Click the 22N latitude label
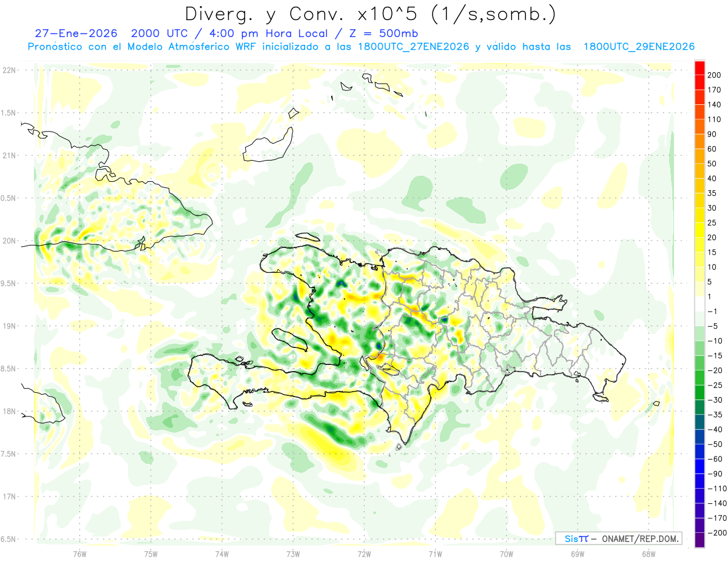The image size is (728, 562). point(8,70)
